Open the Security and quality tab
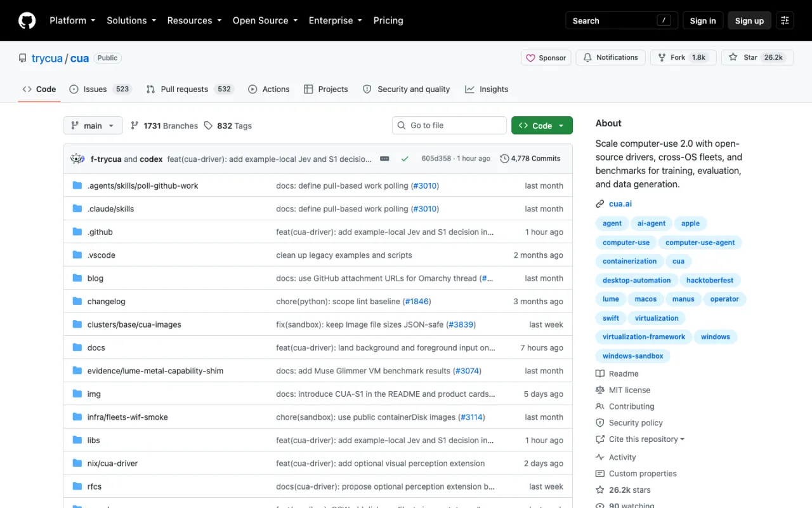Viewport: 812px width, 508px height. 406,89
